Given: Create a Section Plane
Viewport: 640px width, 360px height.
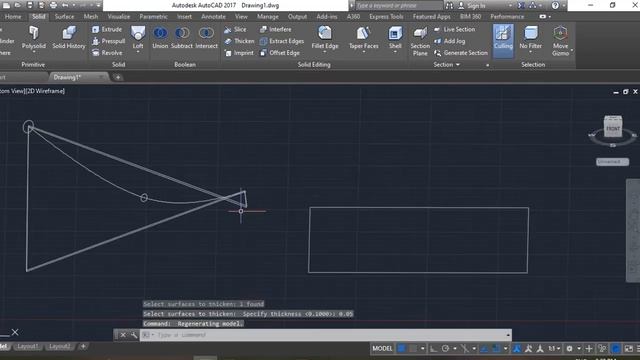Looking at the screenshot, I should [x=420, y=41].
